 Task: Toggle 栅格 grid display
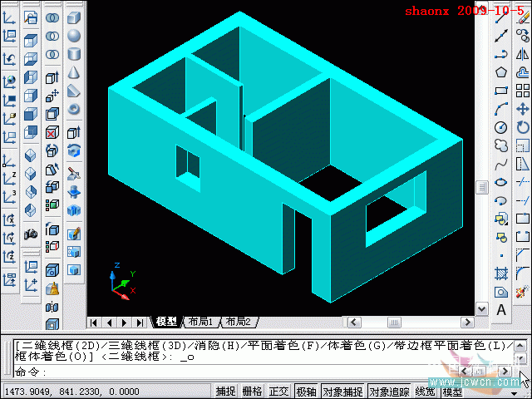pos(252,392)
